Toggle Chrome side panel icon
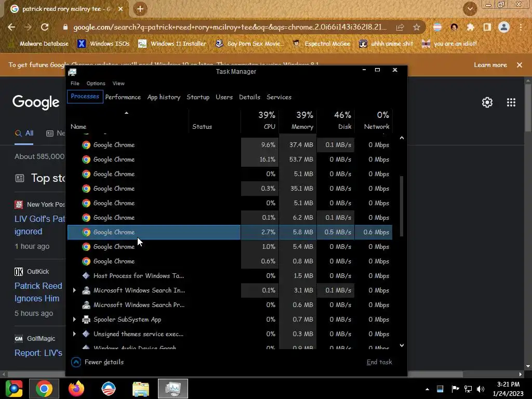532x399 pixels. (487, 27)
